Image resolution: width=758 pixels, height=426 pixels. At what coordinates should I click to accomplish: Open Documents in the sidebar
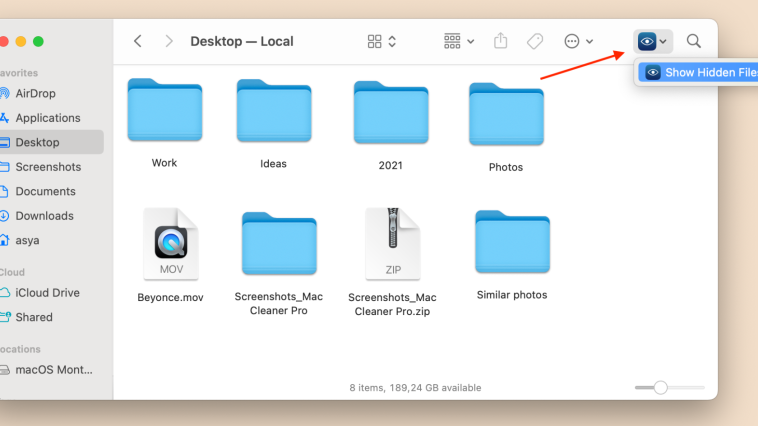pos(45,191)
